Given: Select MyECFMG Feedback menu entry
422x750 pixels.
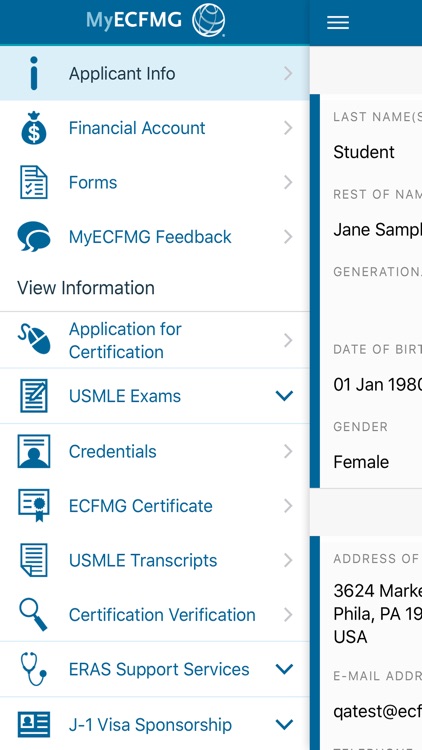Looking at the screenshot, I should [x=155, y=237].
